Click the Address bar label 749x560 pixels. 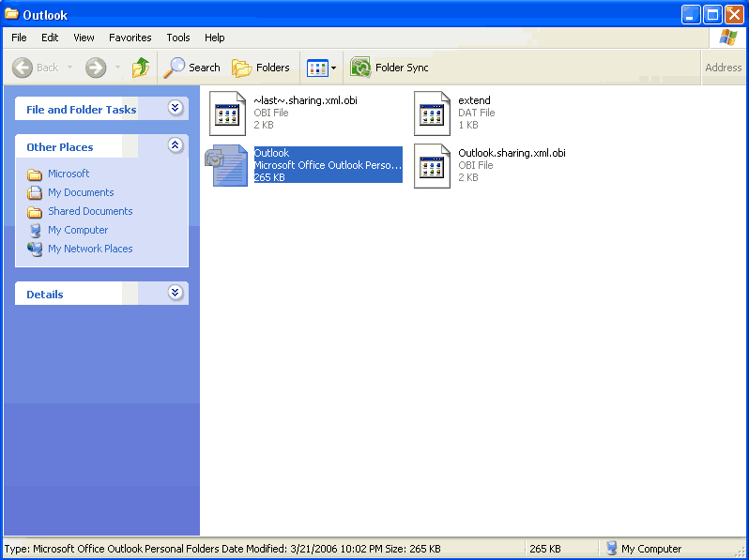(724, 68)
